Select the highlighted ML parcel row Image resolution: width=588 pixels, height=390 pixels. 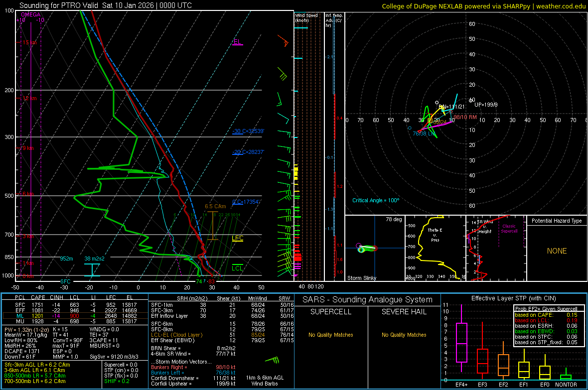coord(75,316)
